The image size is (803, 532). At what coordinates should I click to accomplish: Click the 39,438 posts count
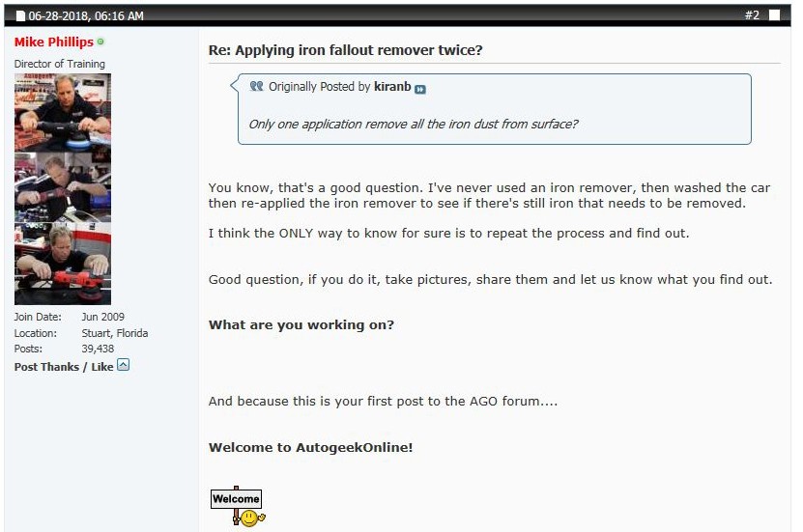pos(98,349)
